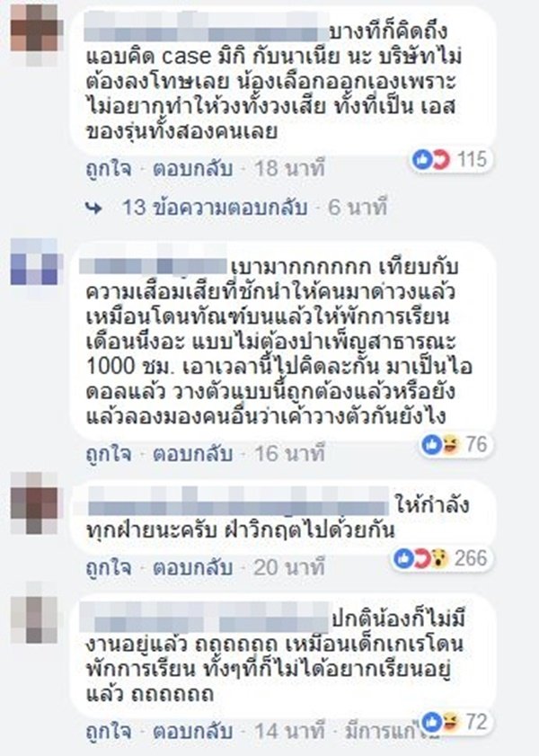Reply to the comment posted 18 นาที ago
The width and height of the screenshot is (539, 756).
pos(192,169)
